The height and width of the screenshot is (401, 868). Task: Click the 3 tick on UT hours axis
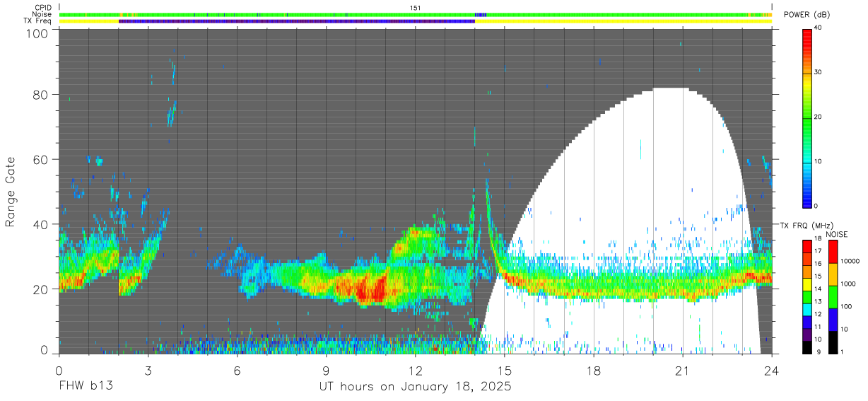coord(148,370)
